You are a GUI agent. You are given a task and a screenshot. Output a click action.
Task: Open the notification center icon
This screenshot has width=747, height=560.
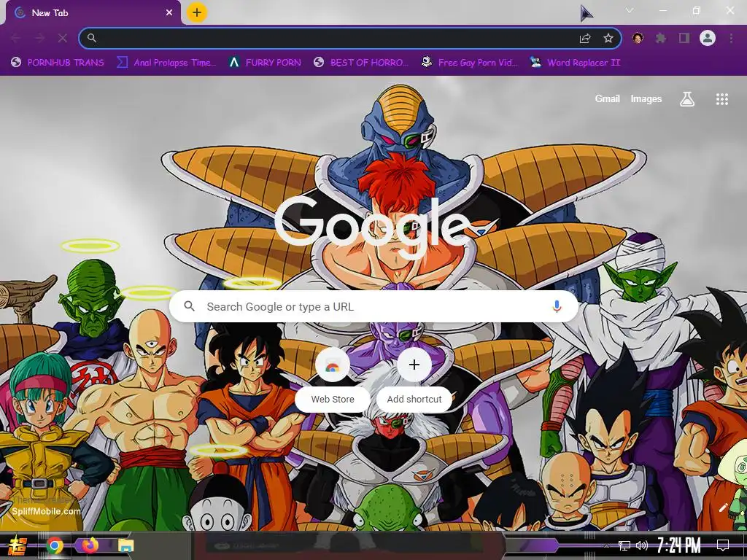723,545
